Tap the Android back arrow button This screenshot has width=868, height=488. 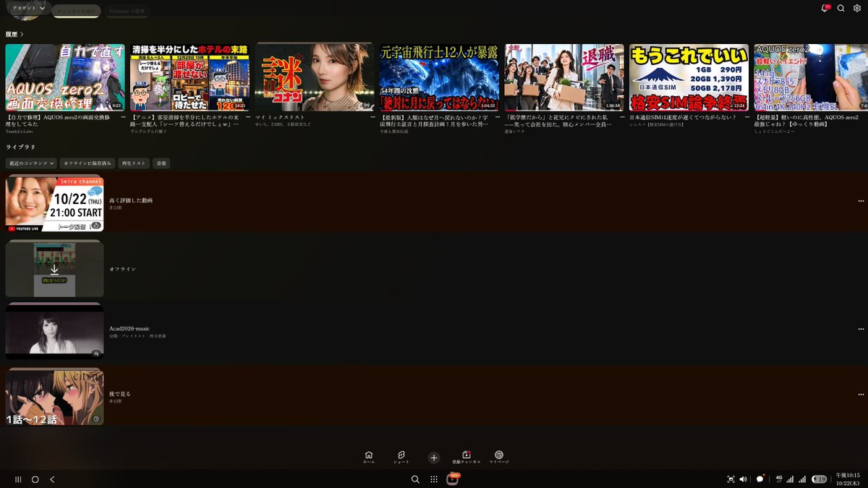pos(52,479)
